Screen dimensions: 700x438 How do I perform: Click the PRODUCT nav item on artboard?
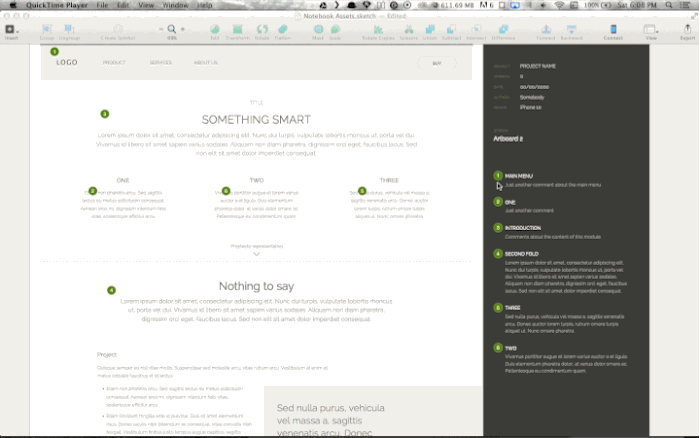pos(114,63)
